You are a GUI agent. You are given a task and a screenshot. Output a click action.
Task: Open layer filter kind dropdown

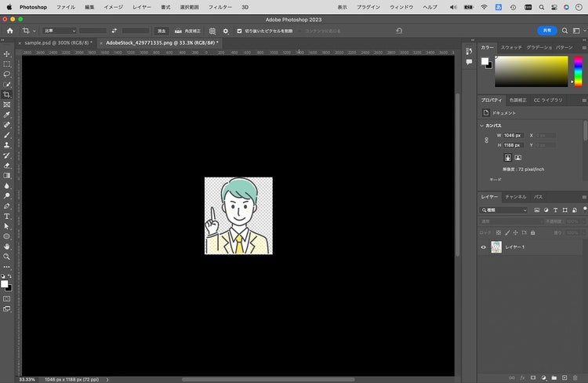pos(504,210)
